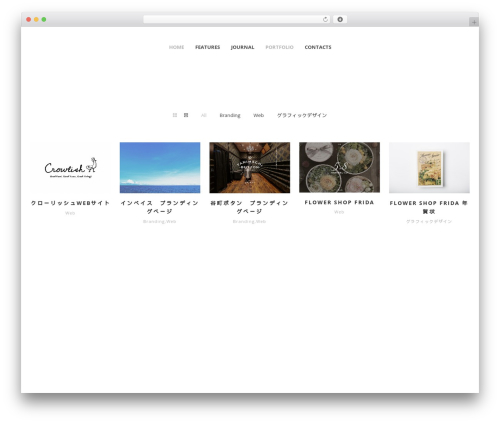
Task: Open the greeting card thumbnail
Action: 429,167
